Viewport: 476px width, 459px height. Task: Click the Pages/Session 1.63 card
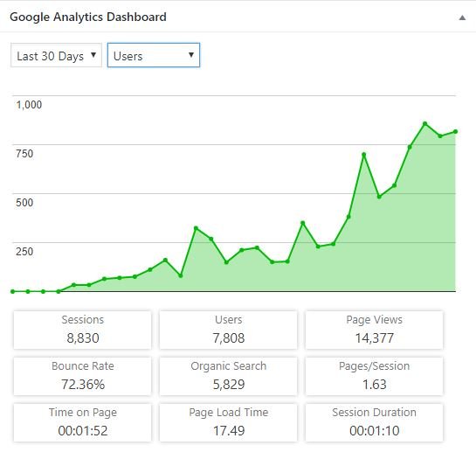374,376
